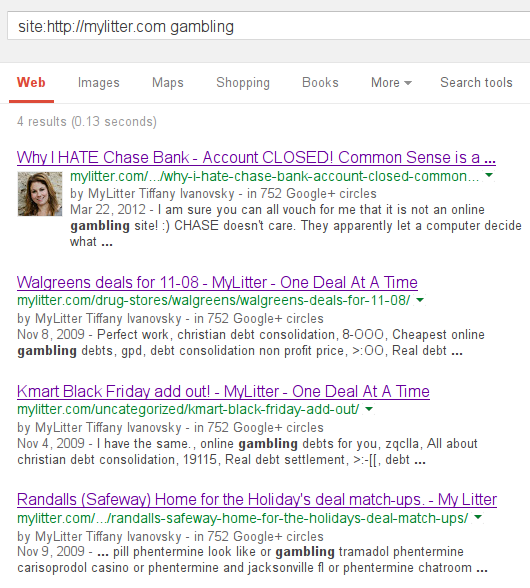Screen dimensions: 530x588
Task: Click the '4 results (0.13 seconds)' stats text
Action: point(87,122)
